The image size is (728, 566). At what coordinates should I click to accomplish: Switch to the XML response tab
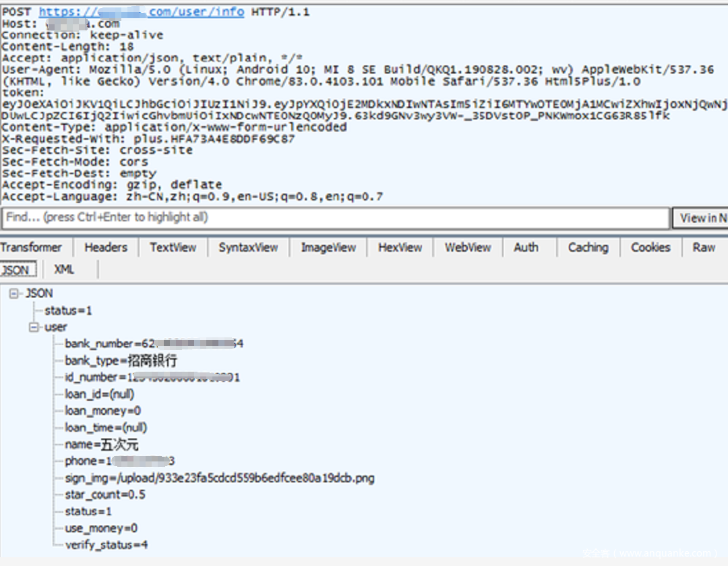click(x=64, y=270)
